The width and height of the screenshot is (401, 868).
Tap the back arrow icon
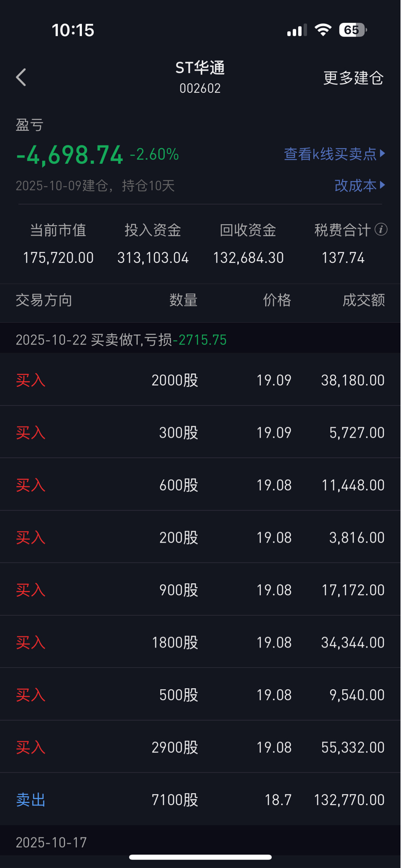21,78
